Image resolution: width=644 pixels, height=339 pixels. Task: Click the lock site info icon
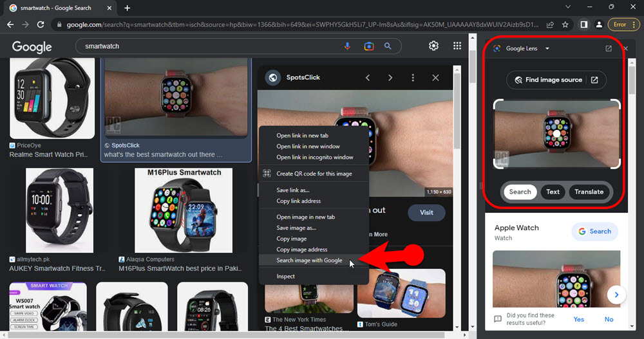click(x=59, y=24)
